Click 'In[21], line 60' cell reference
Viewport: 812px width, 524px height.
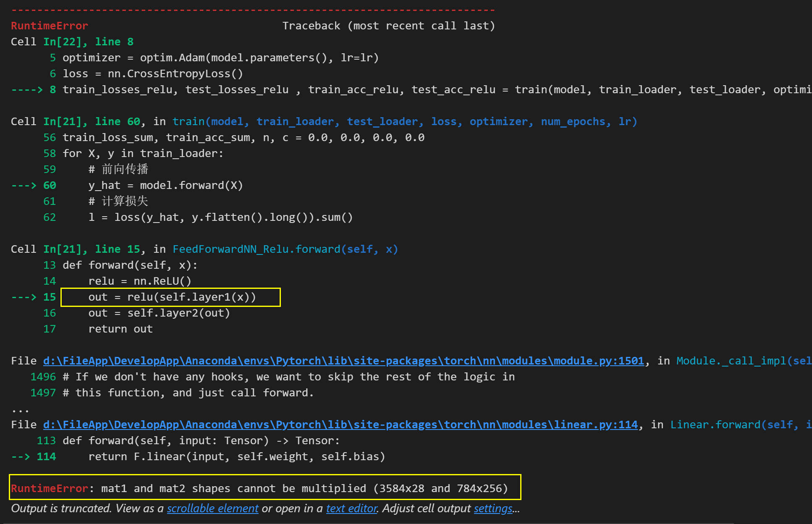click(x=92, y=121)
